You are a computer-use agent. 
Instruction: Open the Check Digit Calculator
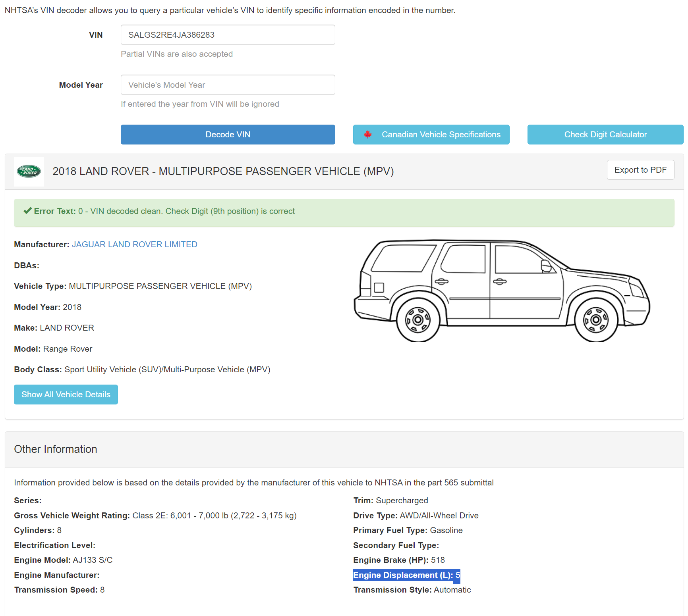605,135
